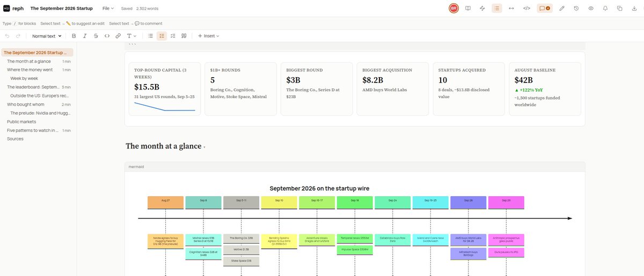Open the code view icon
The height and width of the screenshot is (276, 644).
526,9
